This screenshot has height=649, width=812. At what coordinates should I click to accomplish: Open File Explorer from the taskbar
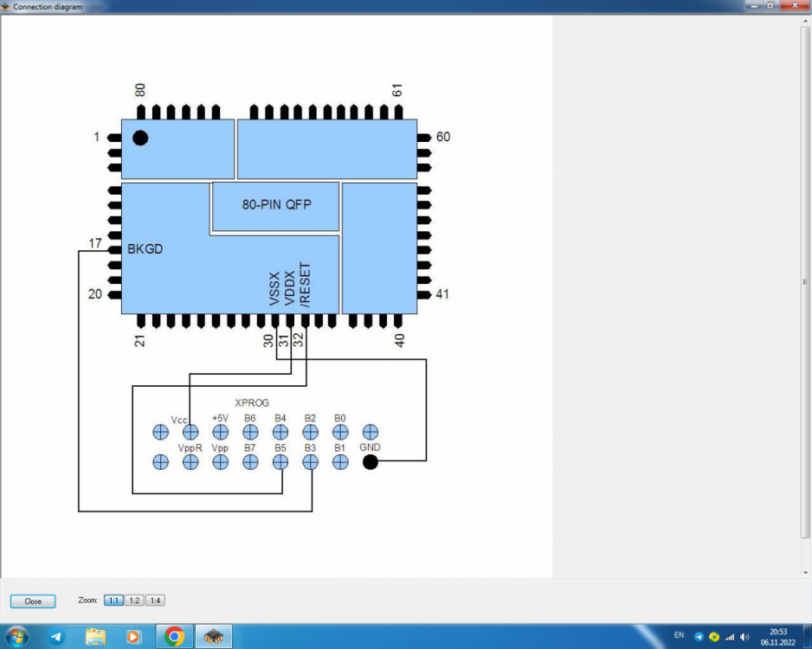coord(95,637)
